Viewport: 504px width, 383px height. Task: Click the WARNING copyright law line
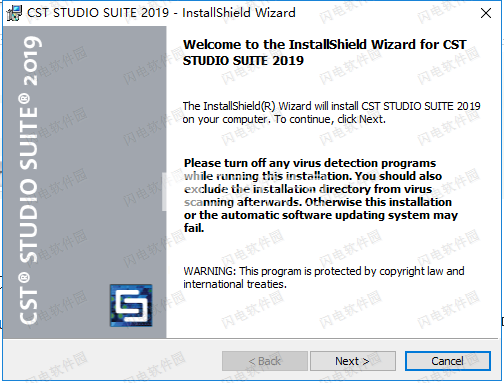coord(324,271)
